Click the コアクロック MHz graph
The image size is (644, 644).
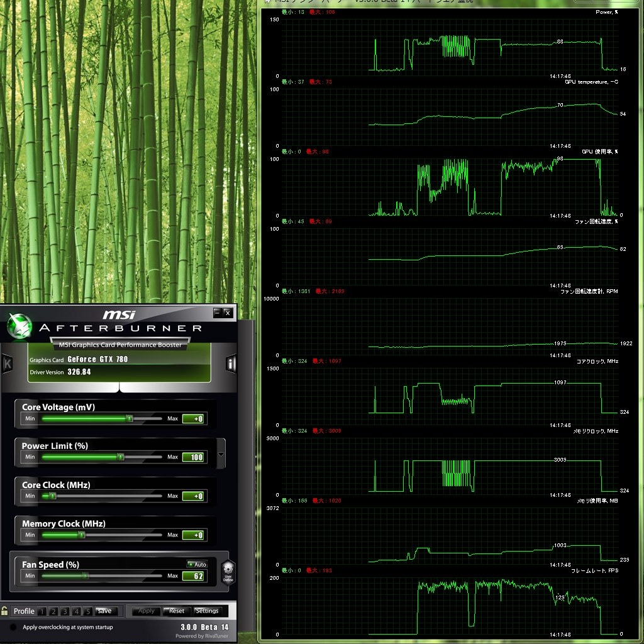coord(450,396)
